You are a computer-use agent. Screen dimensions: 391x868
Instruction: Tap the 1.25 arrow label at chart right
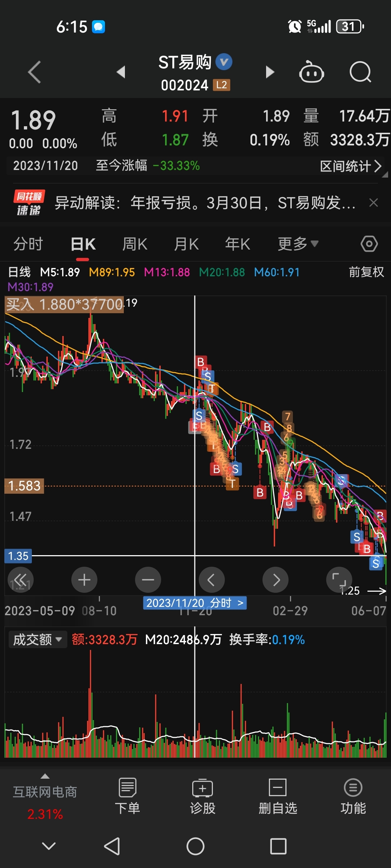363,591
